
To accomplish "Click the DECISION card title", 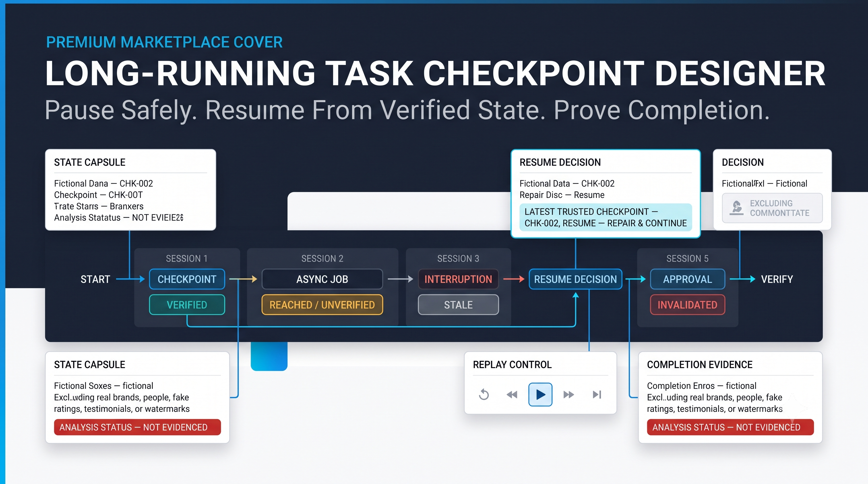I will (x=743, y=162).
